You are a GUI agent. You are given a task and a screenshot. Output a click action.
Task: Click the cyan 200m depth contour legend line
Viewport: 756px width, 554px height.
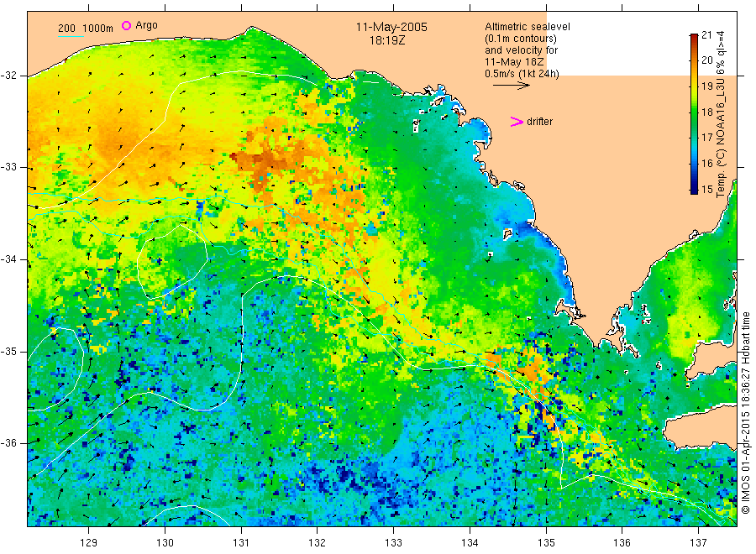(71, 35)
